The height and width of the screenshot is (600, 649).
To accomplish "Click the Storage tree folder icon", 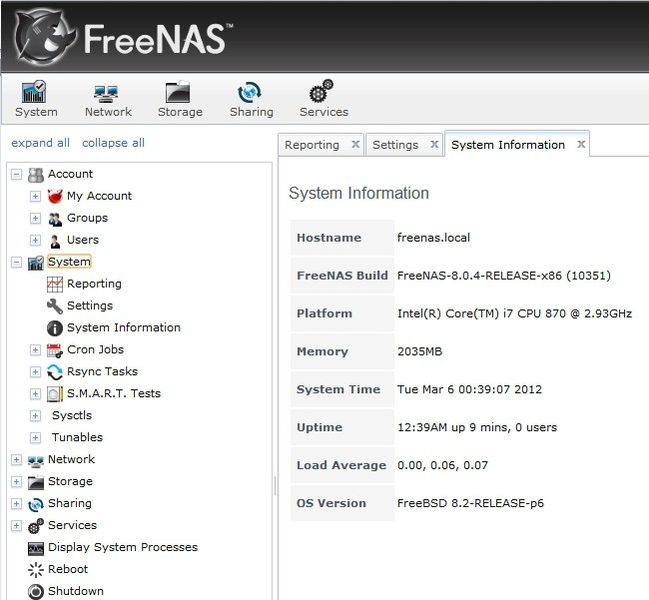I will click(x=36, y=482).
